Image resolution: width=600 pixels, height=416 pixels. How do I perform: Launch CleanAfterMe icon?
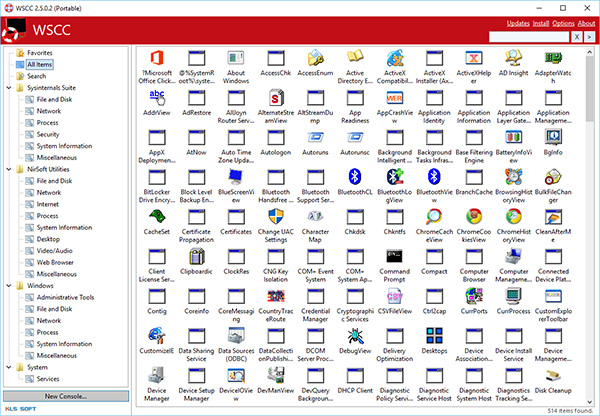(553, 217)
